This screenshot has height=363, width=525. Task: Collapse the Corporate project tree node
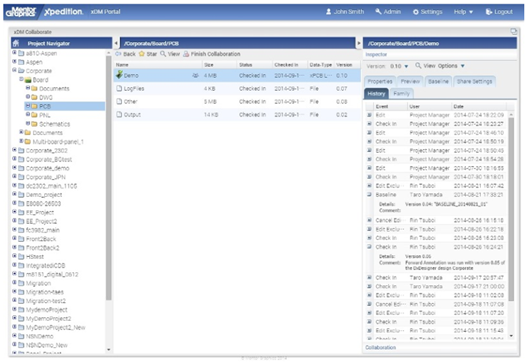pyautogui.click(x=14, y=70)
